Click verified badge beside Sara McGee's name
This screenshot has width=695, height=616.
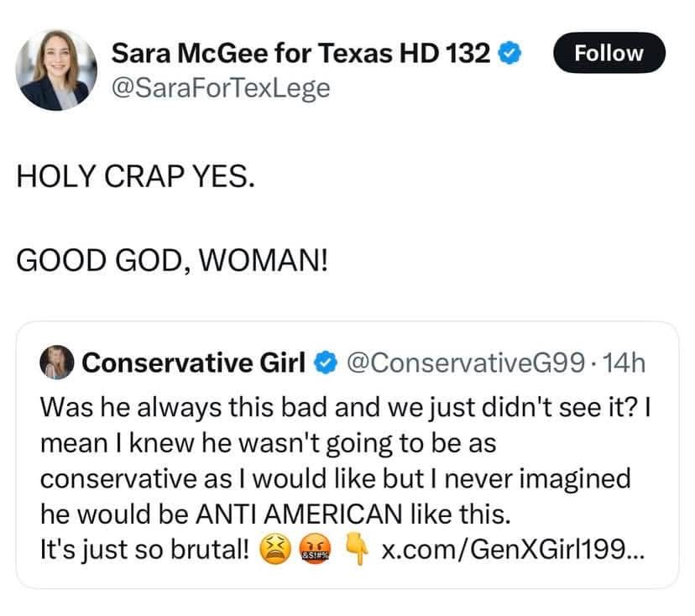(x=511, y=55)
